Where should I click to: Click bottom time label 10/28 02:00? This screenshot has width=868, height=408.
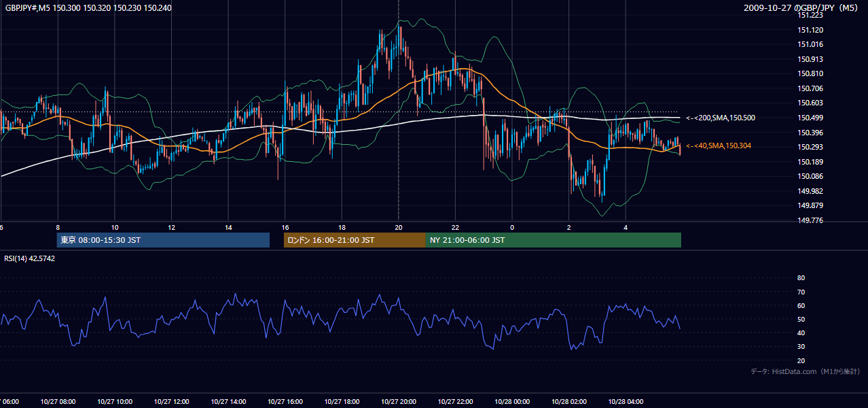(568, 402)
